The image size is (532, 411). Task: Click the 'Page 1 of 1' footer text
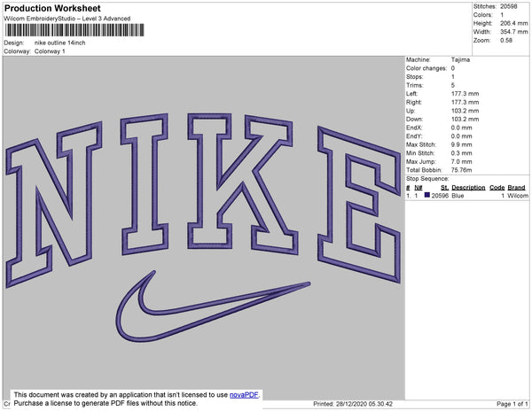tap(512, 404)
